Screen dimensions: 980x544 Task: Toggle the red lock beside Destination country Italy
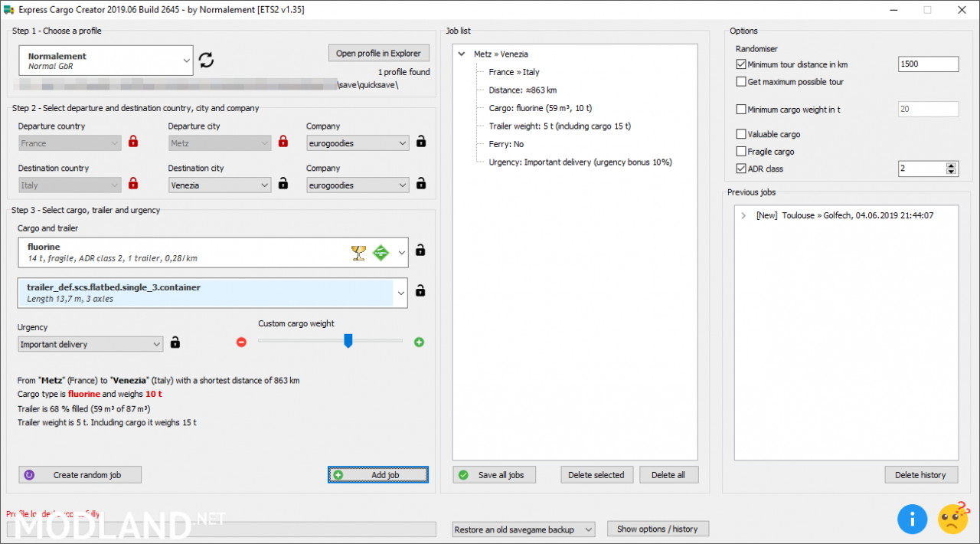tap(133, 184)
